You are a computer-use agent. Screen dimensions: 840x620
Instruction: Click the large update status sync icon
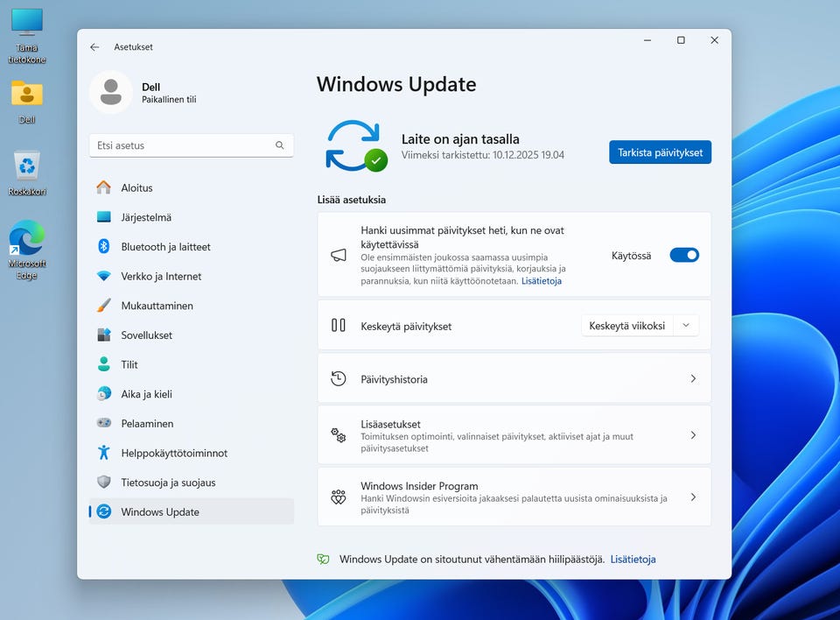tap(356, 146)
